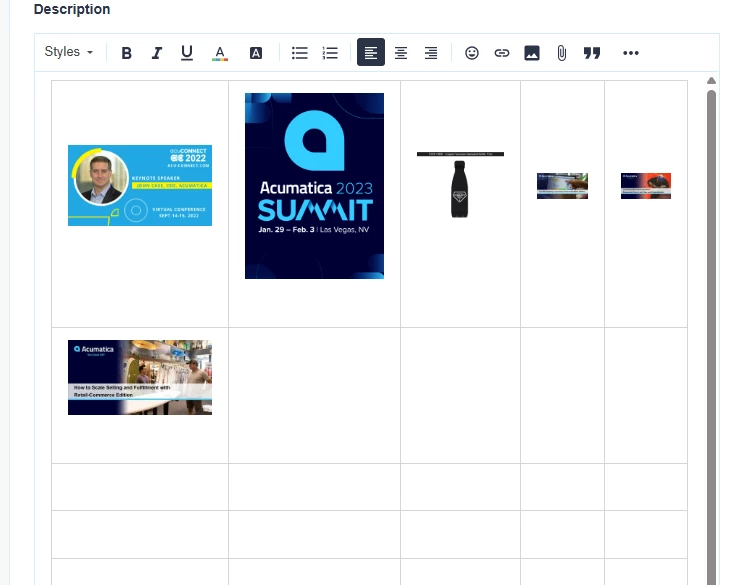This screenshot has width=735, height=585.
Task: Attach a file with paperclip
Action: coord(562,53)
